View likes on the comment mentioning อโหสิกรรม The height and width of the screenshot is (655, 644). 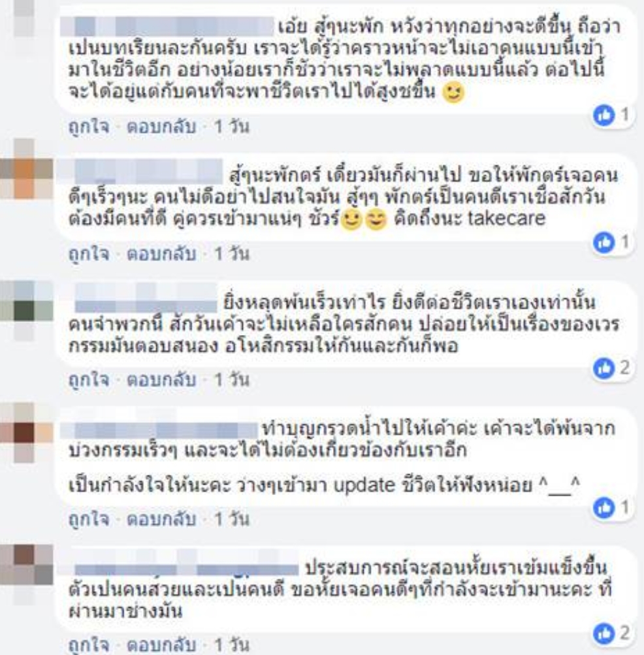(x=613, y=368)
